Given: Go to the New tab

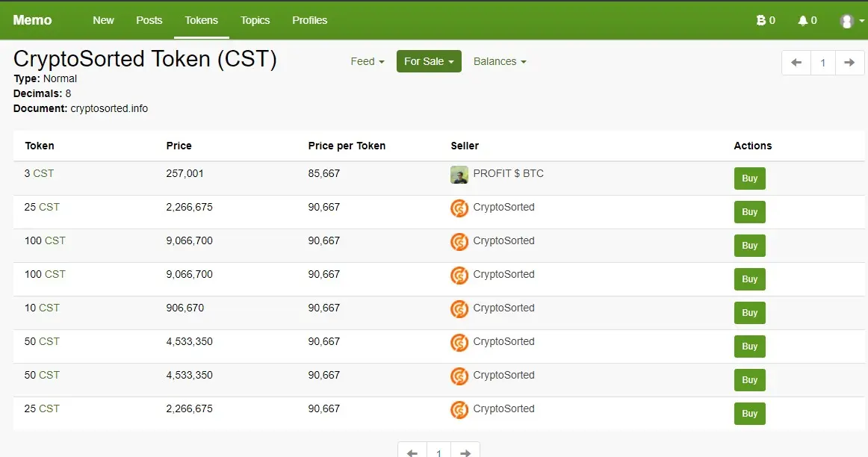Looking at the screenshot, I should coord(103,20).
